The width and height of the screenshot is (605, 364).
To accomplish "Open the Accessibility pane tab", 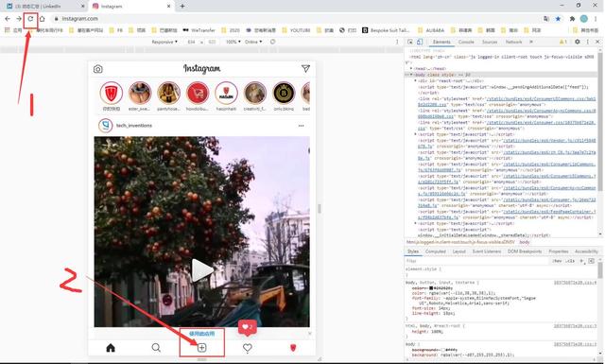I will click(x=586, y=251).
